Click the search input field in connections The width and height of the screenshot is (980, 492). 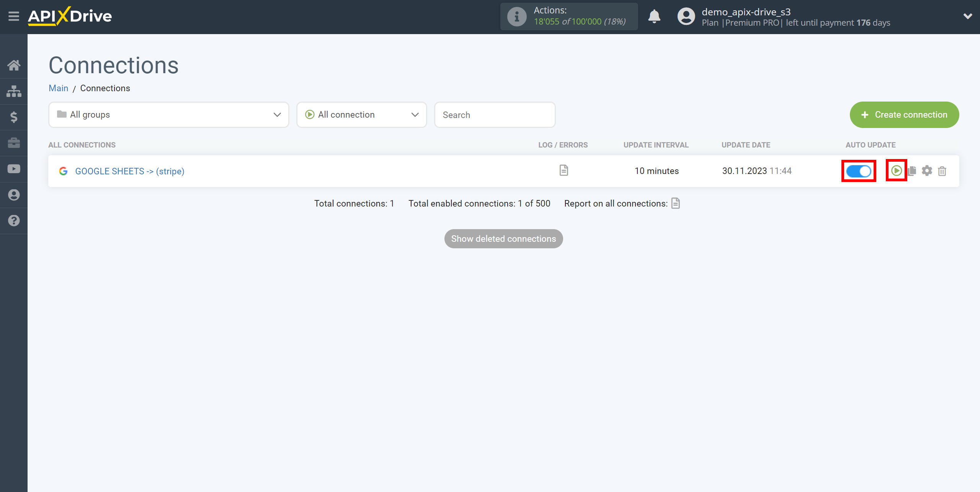click(495, 115)
